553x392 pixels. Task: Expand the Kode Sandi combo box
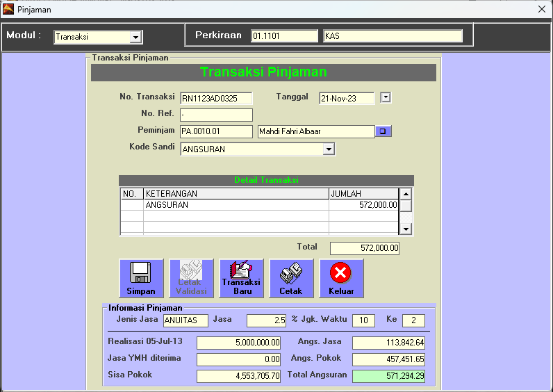329,149
